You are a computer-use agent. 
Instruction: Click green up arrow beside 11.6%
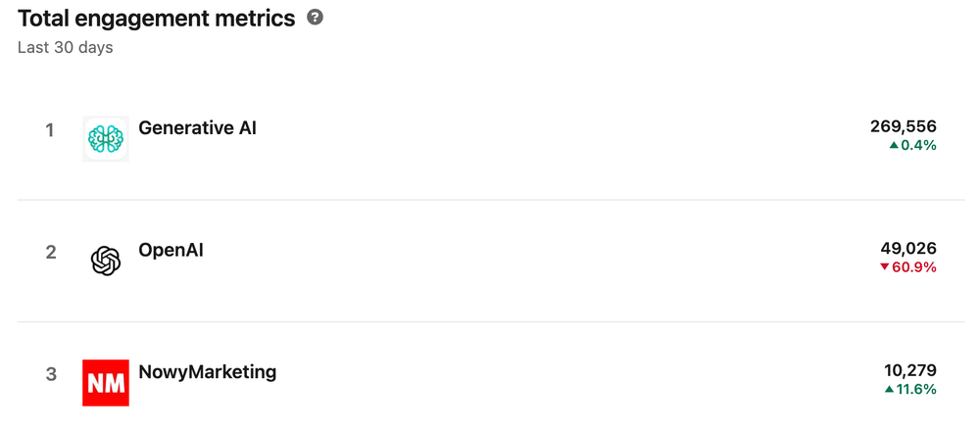889,389
